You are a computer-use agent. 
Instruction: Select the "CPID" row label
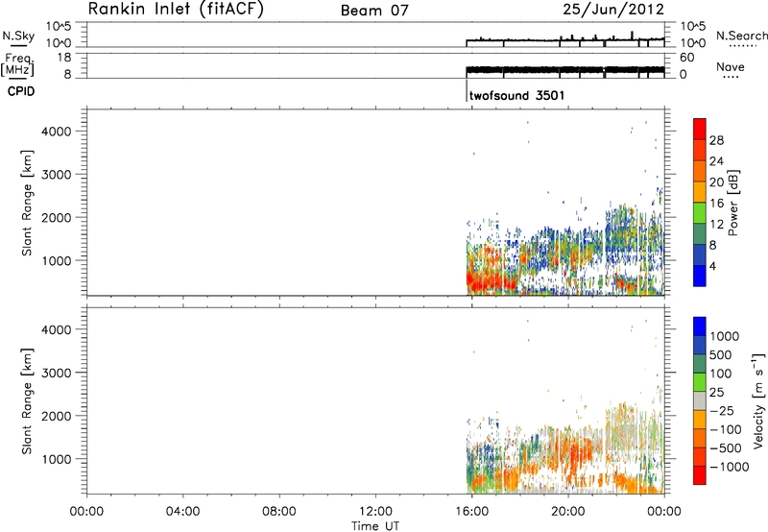tap(21, 91)
